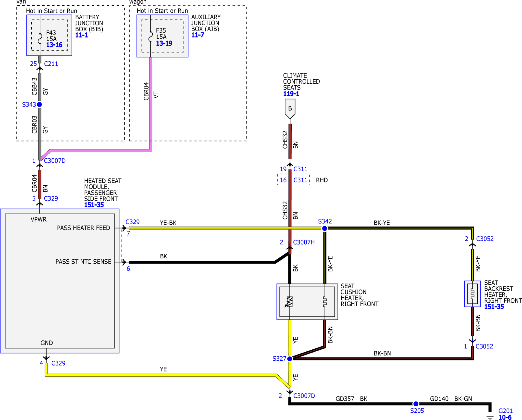522x420 pixels.
Task: Click the VPWR terminal label
Action: pos(38,219)
